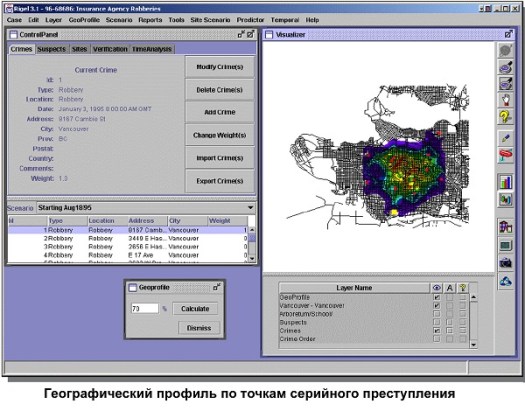This screenshot has width=525, height=418.
Task: Select the first magnifying glass zoom tool
Action: click(x=506, y=67)
